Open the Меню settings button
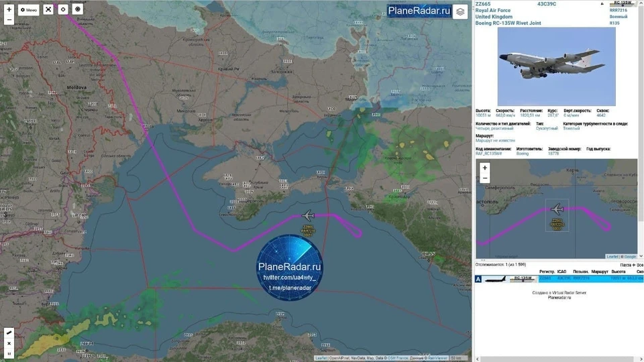Image resolution: width=644 pixels, height=362 pixels. click(x=29, y=9)
